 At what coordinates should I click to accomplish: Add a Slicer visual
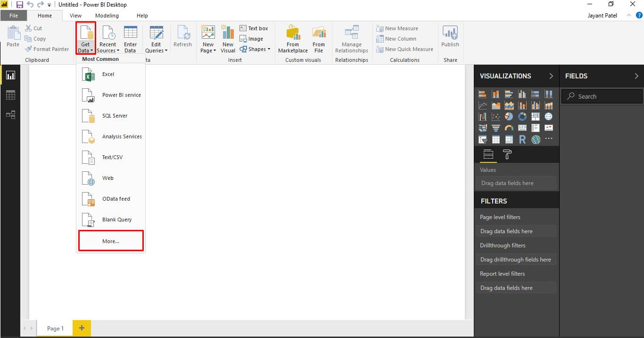point(483,139)
